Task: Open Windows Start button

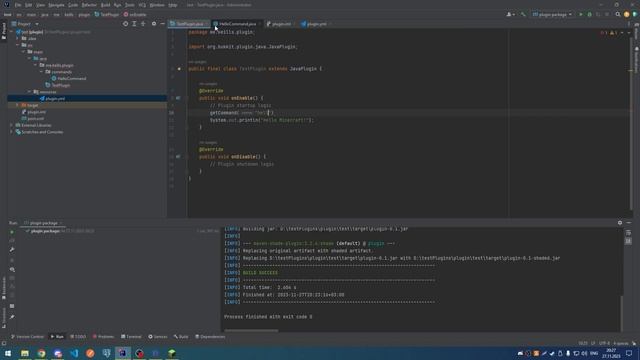Action: pyautogui.click(x=8, y=353)
